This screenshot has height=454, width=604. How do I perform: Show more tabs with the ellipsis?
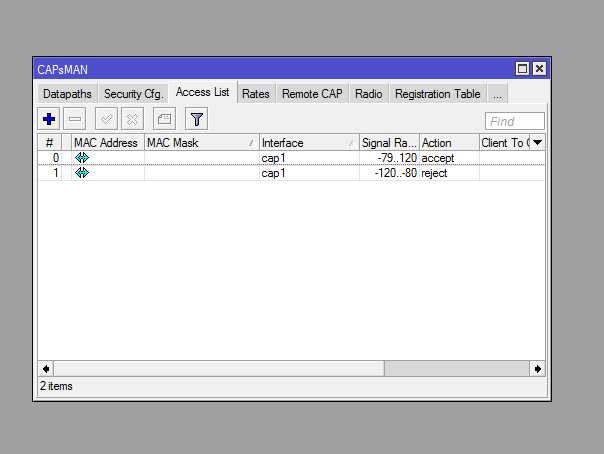[x=497, y=94]
